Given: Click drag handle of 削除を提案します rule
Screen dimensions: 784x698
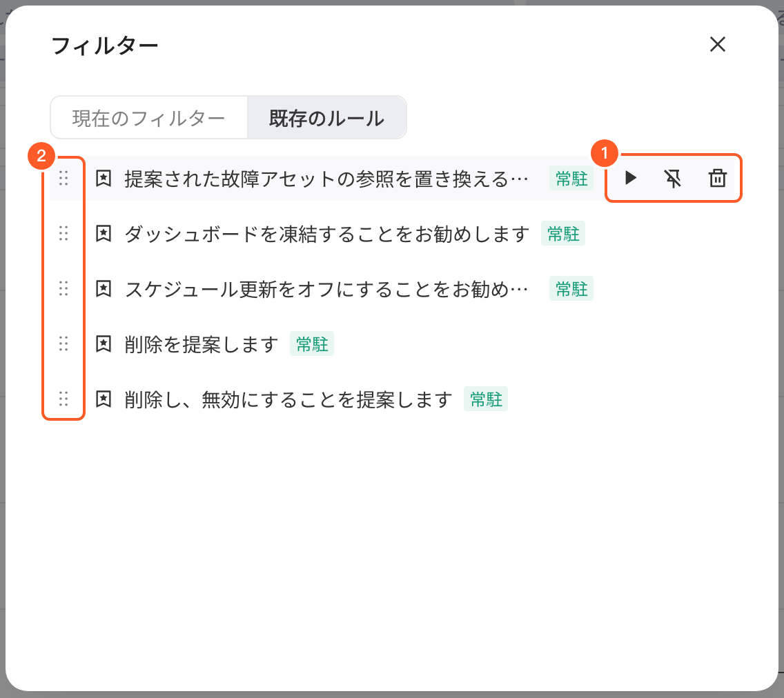Looking at the screenshot, I should coord(63,343).
